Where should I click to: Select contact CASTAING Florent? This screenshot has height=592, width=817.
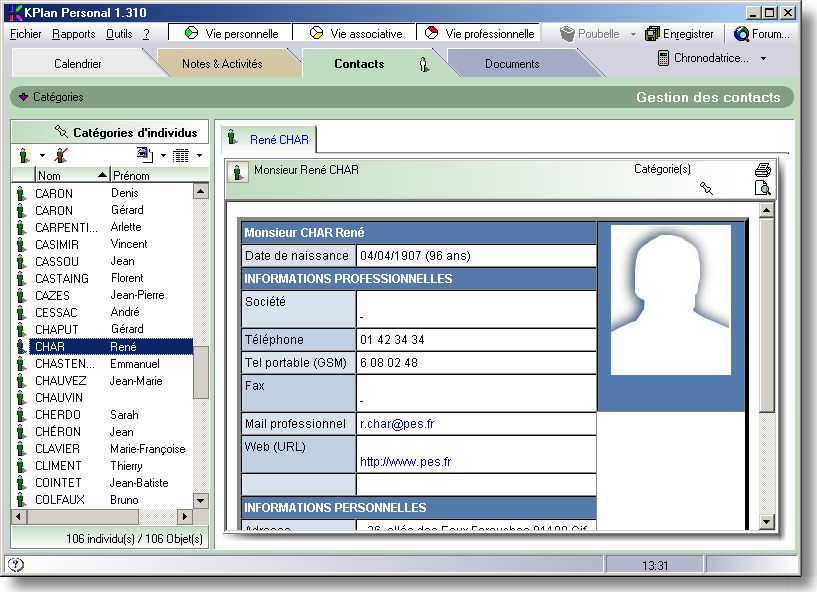pos(104,278)
